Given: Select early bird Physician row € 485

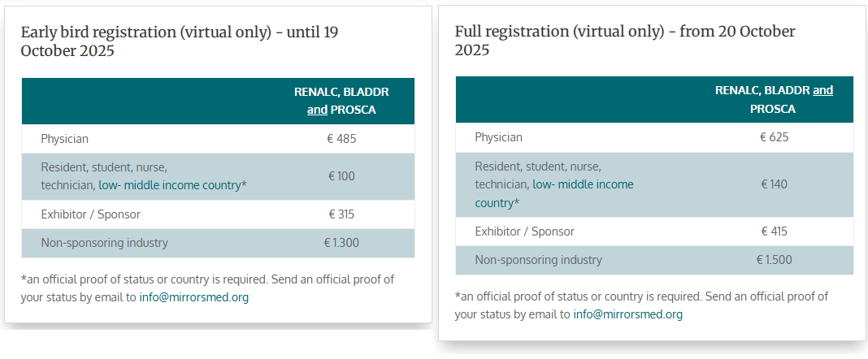Looking at the screenshot, I should pos(218,139).
